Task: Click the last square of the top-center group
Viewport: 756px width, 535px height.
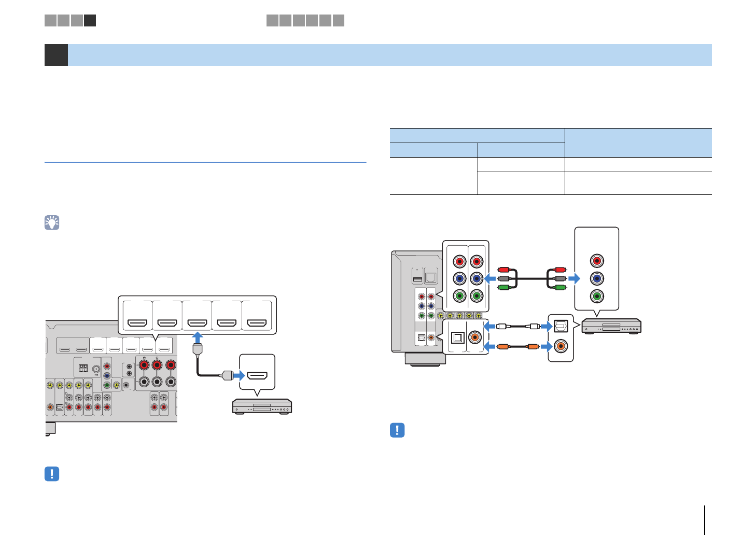Action: coord(339,21)
